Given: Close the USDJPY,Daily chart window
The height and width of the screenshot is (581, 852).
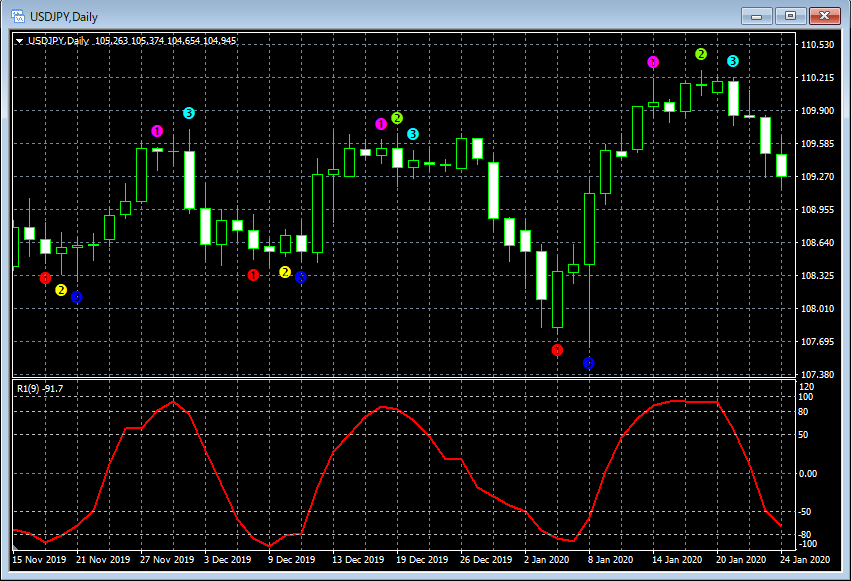Looking at the screenshot, I should tap(824, 15).
